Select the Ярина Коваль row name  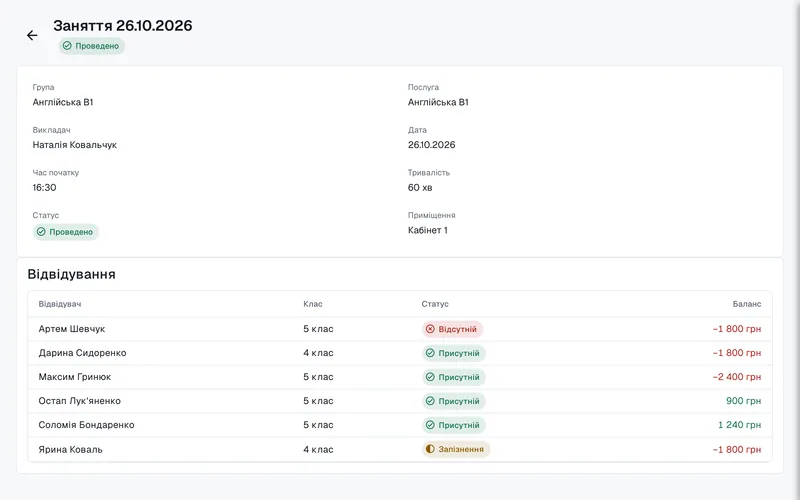coord(70,449)
